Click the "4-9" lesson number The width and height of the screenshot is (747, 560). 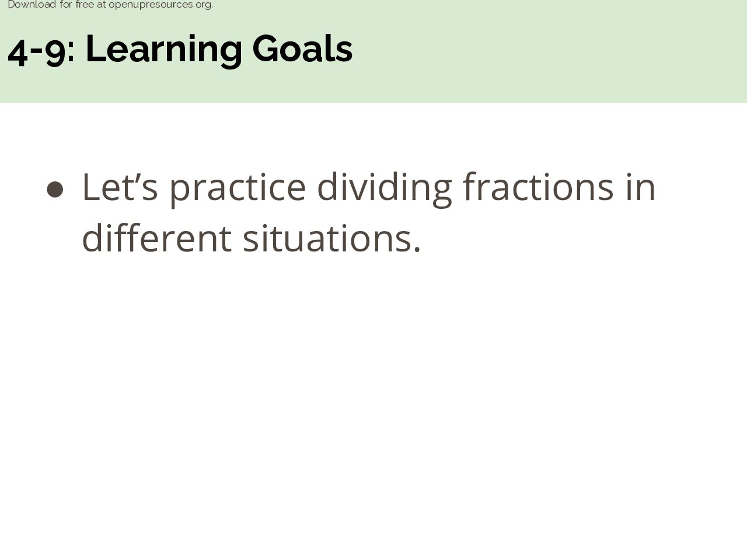37,50
